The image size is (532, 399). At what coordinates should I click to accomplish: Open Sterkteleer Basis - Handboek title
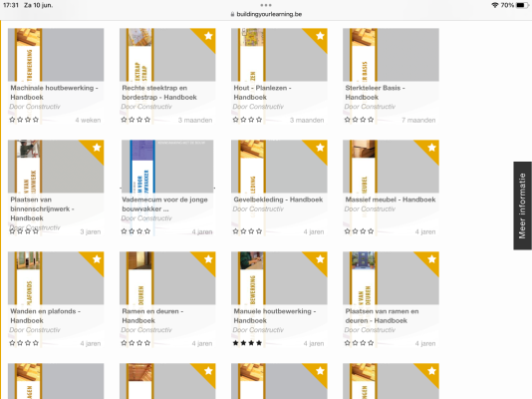pyautogui.click(x=375, y=93)
